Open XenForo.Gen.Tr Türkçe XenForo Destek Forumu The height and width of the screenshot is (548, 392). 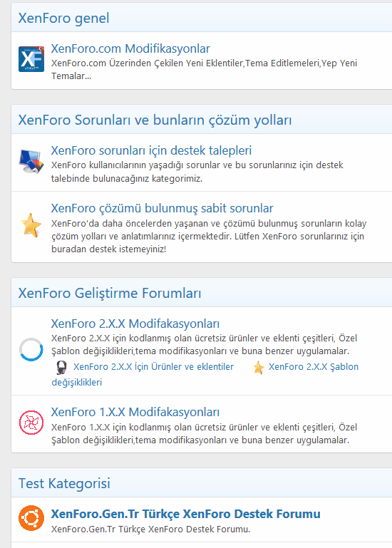pyautogui.click(x=186, y=514)
